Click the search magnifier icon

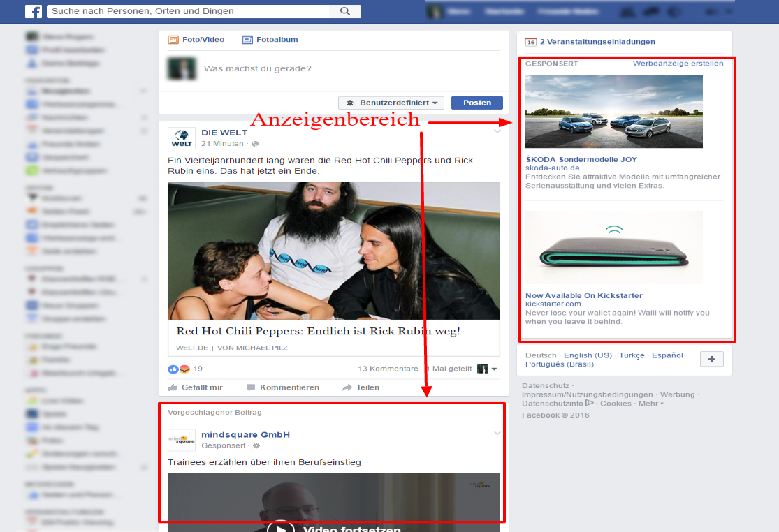(x=345, y=11)
